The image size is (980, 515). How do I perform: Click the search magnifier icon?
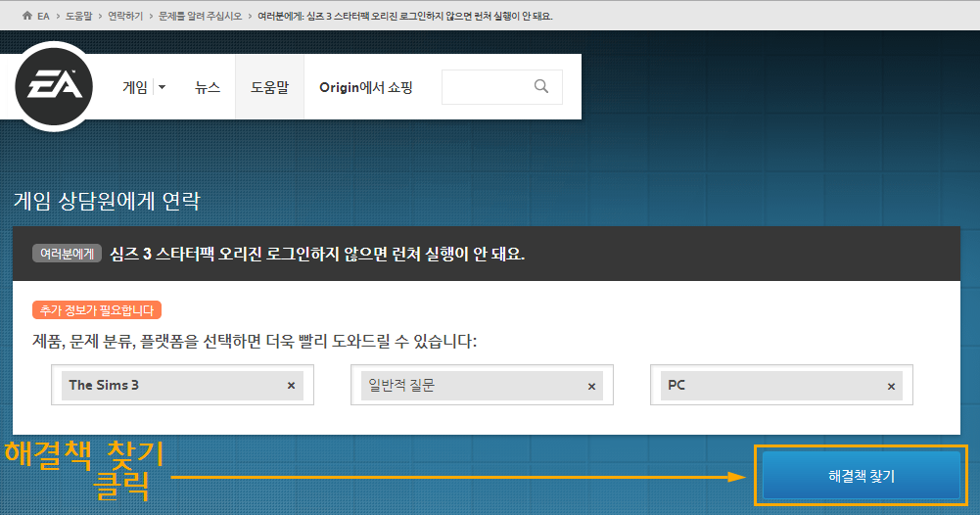coord(541,86)
